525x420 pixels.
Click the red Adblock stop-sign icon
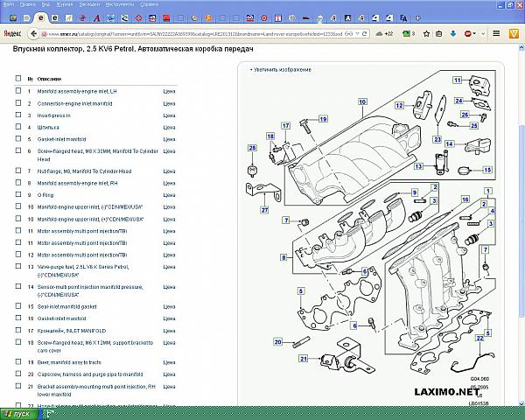pos(468,34)
